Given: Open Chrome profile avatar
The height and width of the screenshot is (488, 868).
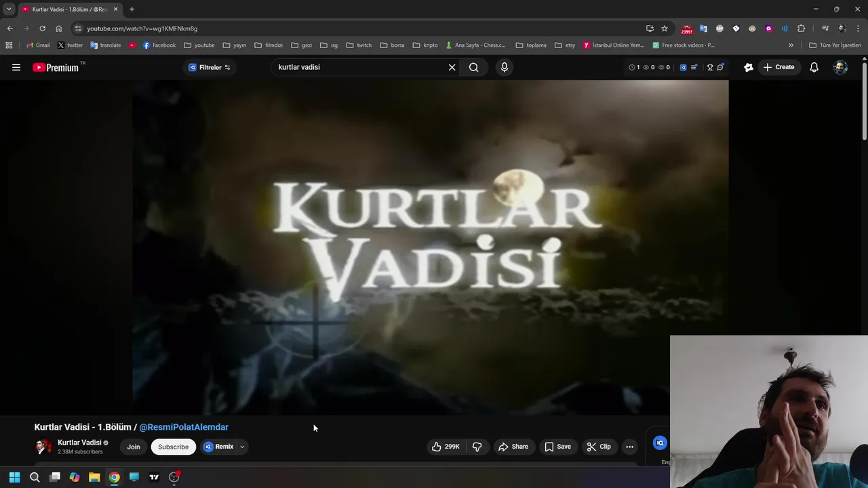Looking at the screenshot, I should tap(842, 28).
